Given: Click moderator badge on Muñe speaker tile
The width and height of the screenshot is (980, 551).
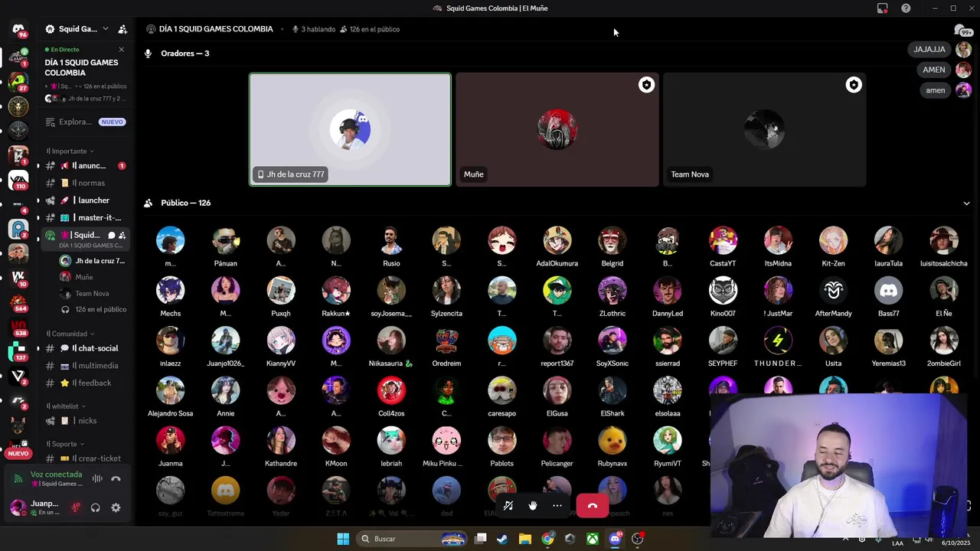Looking at the screenshot, I should [646, 85].
